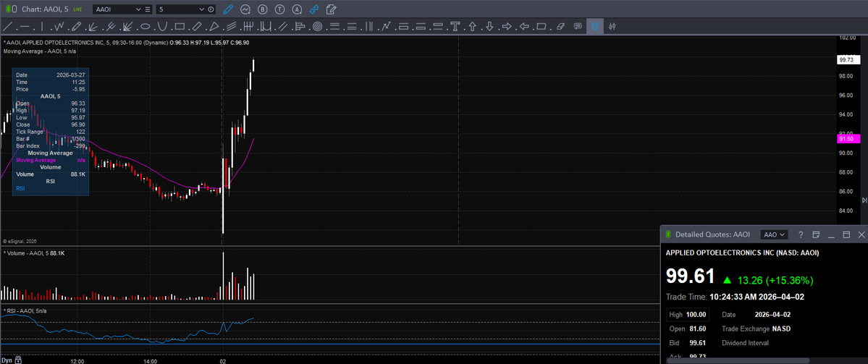
Task: Click the circled T icon
Action: [x=280, y=9]
